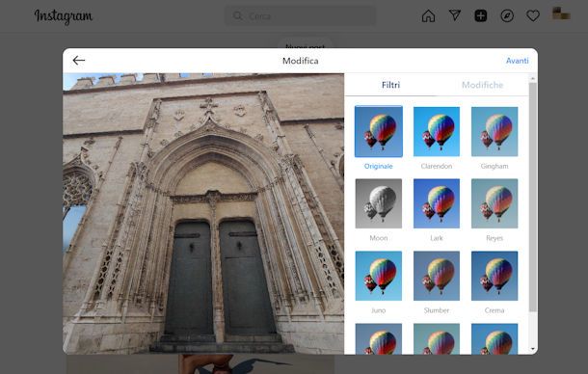Apply the Clarendon filter
Viewport: 588px width, 374px height.
point(437,131)
